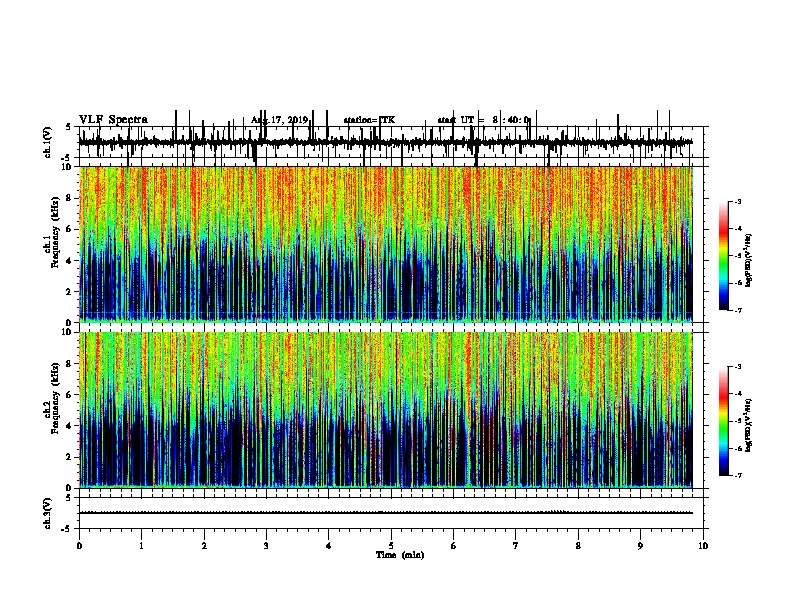Click time axis tick label '2'
Screen dimensions: 792x612
204,546
